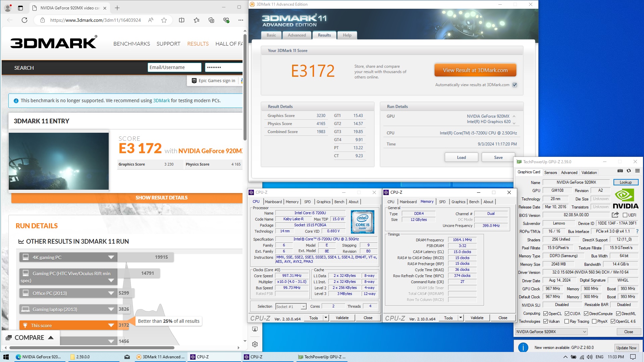The width and height of the screenshot is (644, 362).
Task: Toggle the Vulkan checkbox
Action: pyautogui.click(x=546, y=321)
